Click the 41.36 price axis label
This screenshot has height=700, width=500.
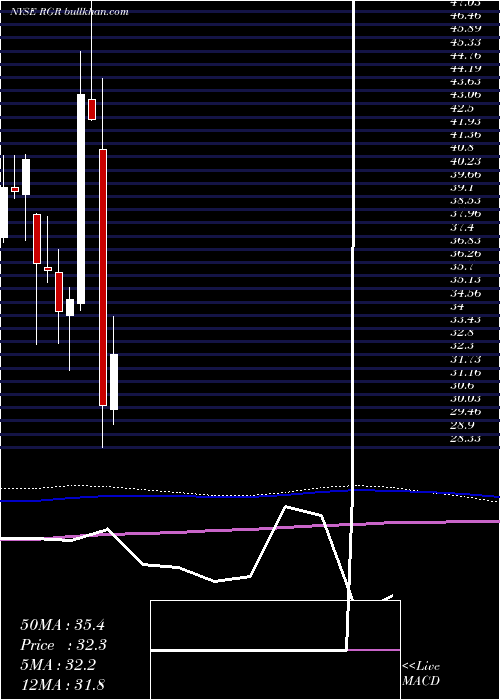click(467, 135)
